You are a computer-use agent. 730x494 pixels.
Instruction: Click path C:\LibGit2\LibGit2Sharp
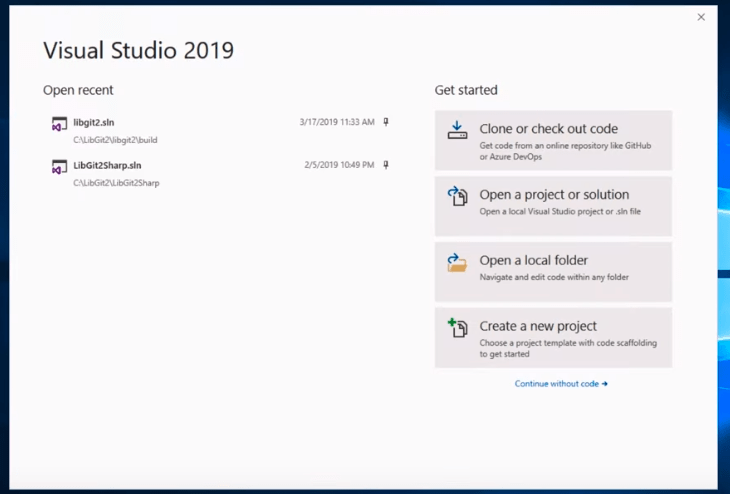tap(116, 183)
